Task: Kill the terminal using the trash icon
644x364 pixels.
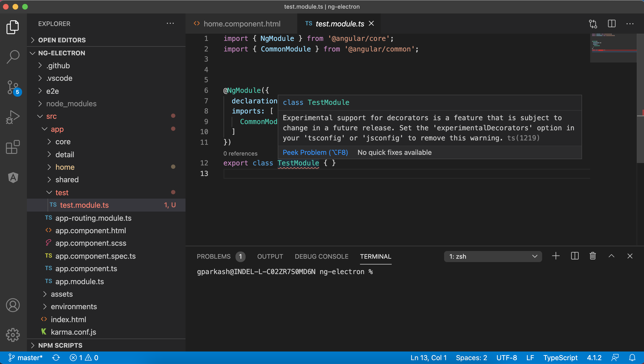Action: point(592,256)
